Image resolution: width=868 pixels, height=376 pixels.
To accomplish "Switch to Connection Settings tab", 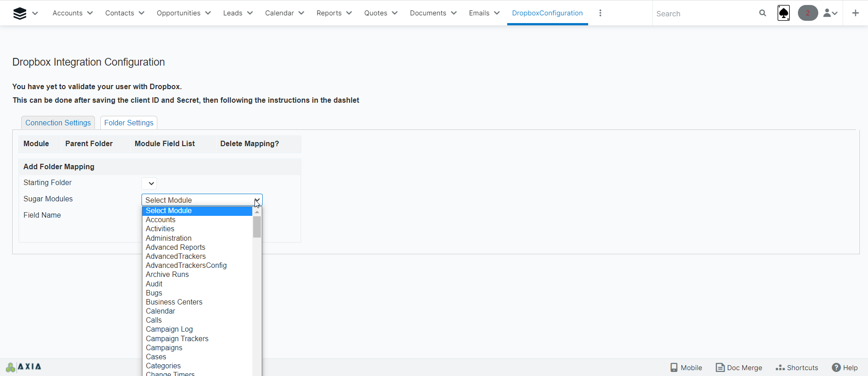I will [x=58, y=123].
